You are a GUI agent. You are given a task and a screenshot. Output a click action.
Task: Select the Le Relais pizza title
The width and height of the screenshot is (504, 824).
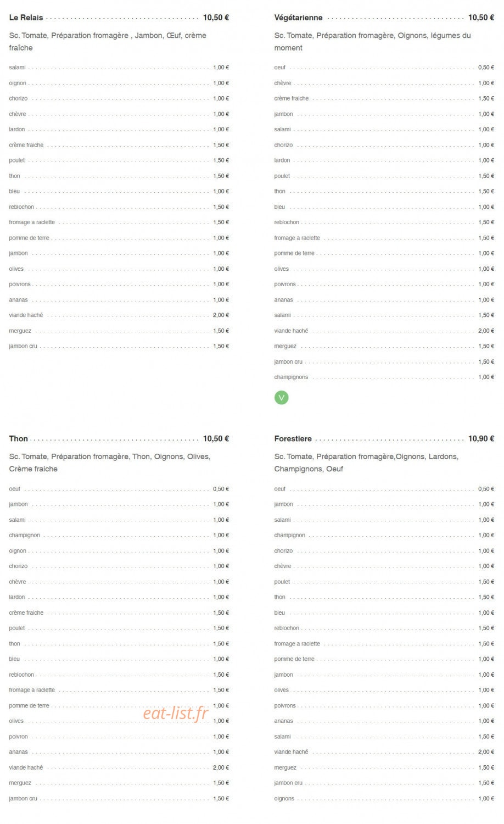(x=26, y=18)
